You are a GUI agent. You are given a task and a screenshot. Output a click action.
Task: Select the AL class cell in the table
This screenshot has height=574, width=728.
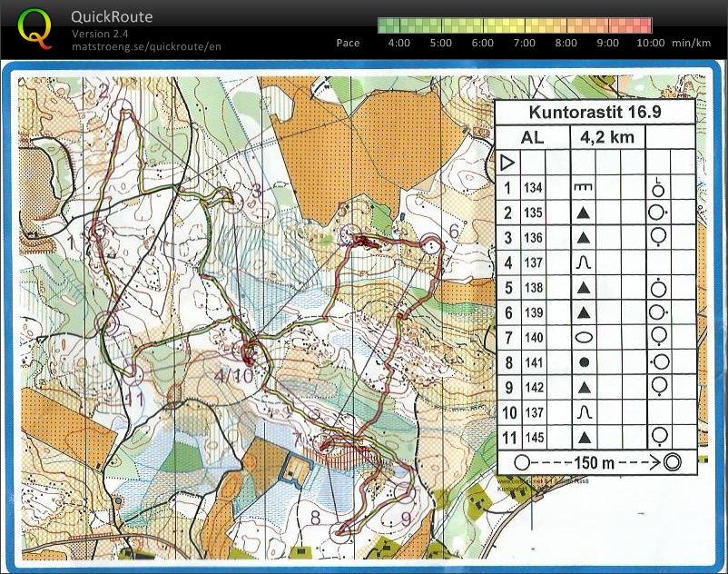tap(533, 138)
